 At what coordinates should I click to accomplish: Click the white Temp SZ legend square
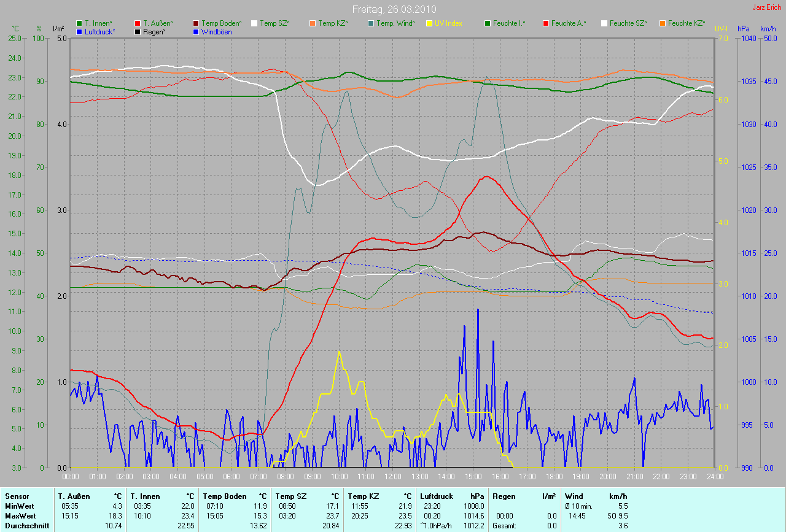pyautogui.click(x=254, y=23)
